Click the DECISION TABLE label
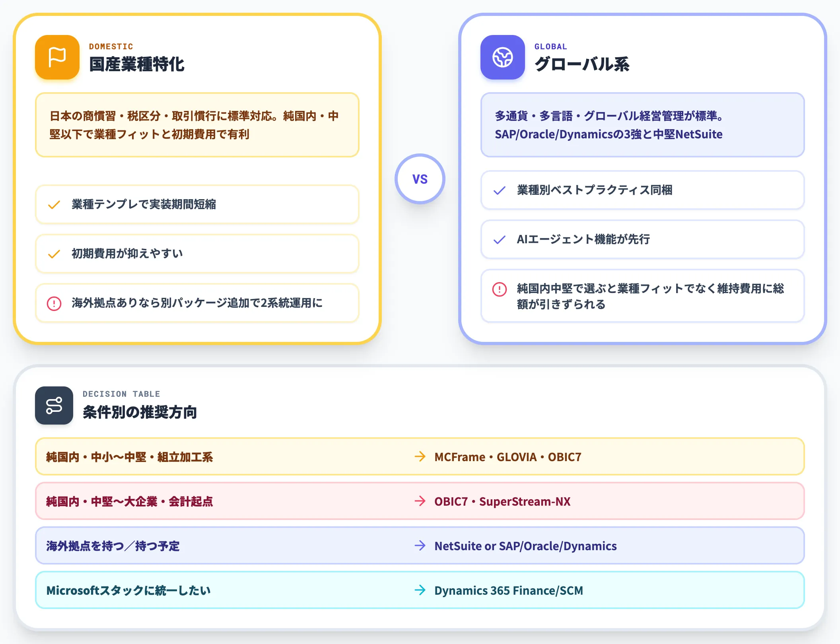The height and width of the screenshot is (644, 840). (x=121, y=394)
